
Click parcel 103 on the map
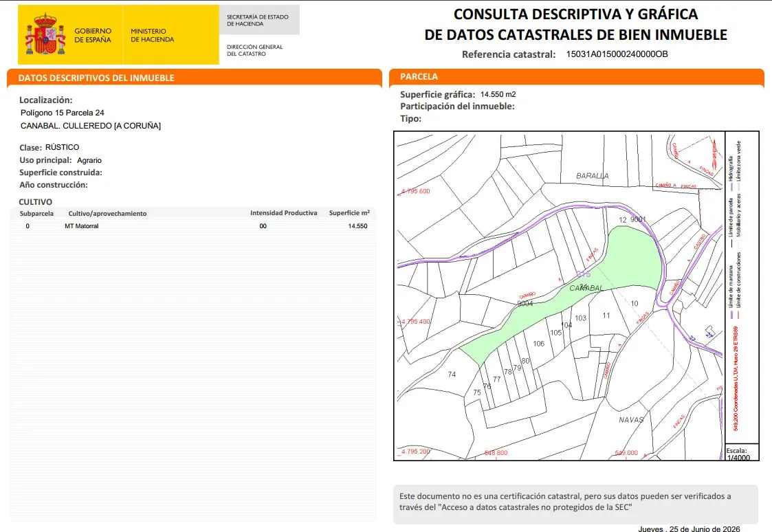tap(580, 318)
